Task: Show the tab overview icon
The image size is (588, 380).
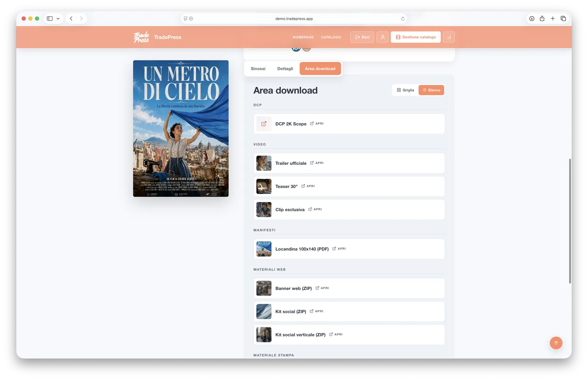Action: 563,18
